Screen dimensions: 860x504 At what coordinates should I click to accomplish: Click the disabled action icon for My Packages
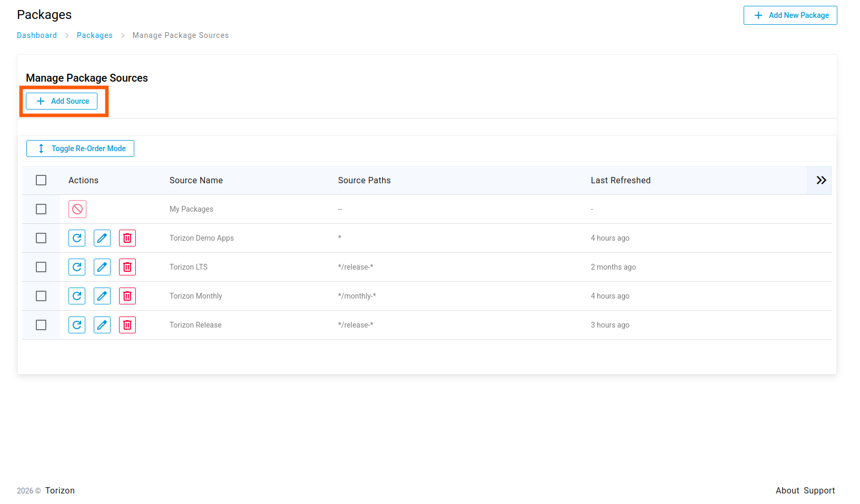[x=77, y=209]
